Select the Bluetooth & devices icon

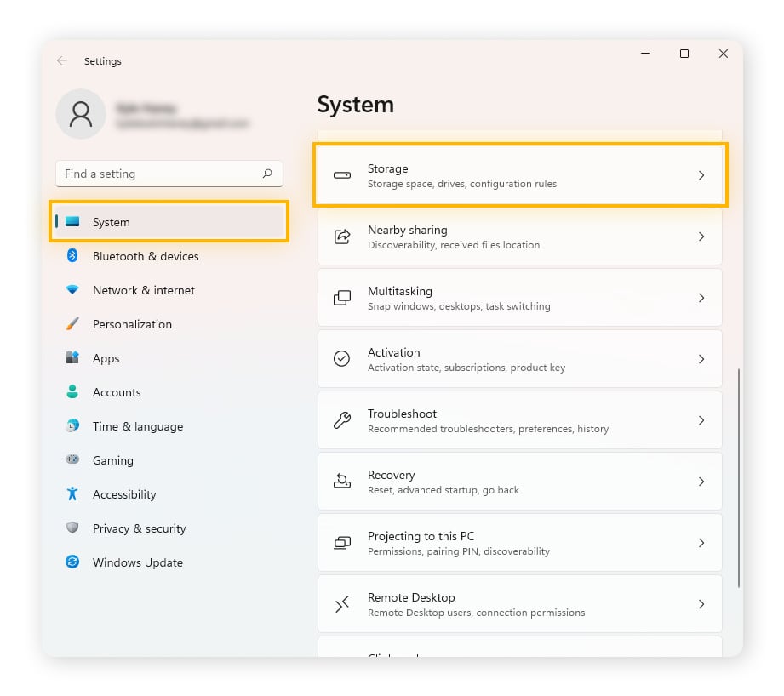73,255
